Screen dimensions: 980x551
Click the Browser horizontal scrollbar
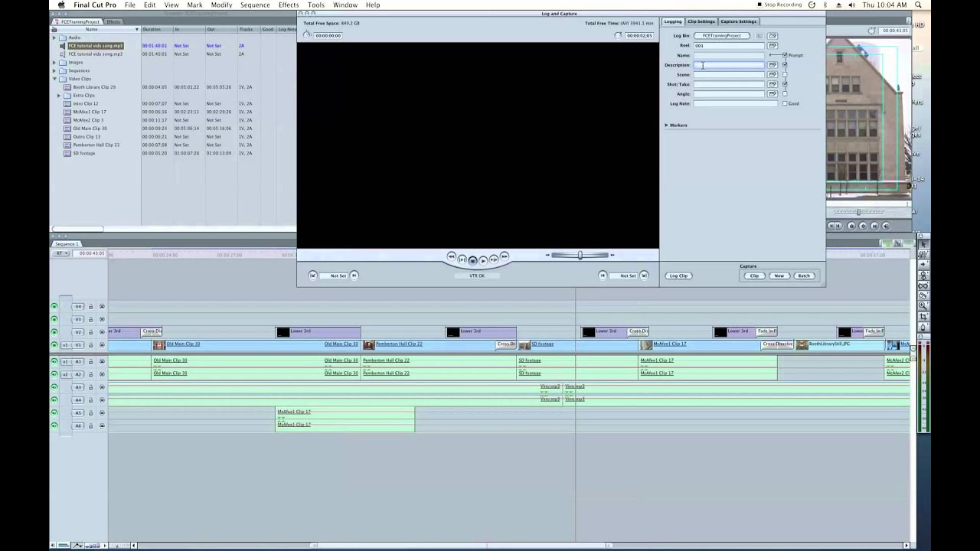(x=77, y=228)
